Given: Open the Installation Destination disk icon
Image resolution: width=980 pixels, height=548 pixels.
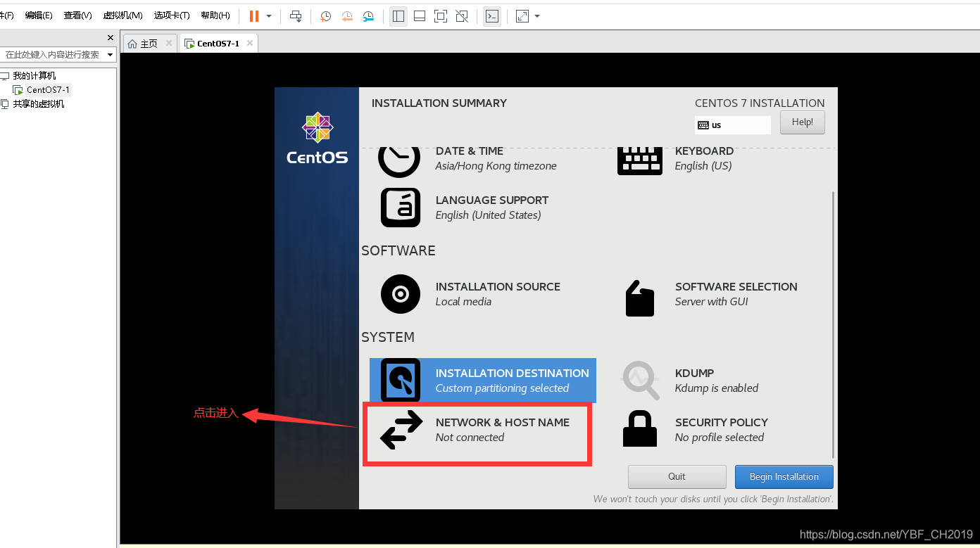Looking at the screenshot, I should point(401,381).
